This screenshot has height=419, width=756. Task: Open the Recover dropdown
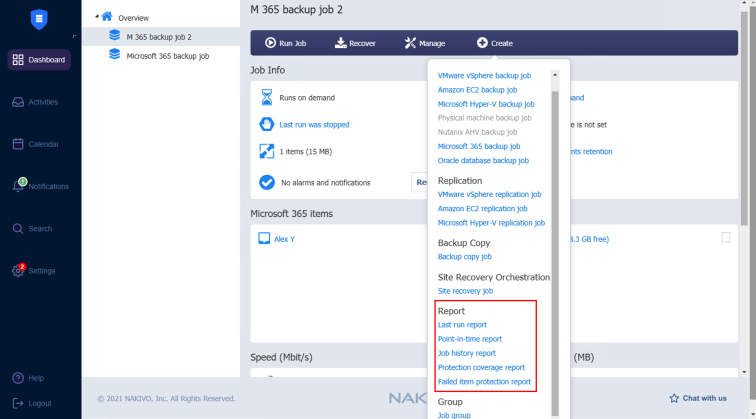coord(355,43)
